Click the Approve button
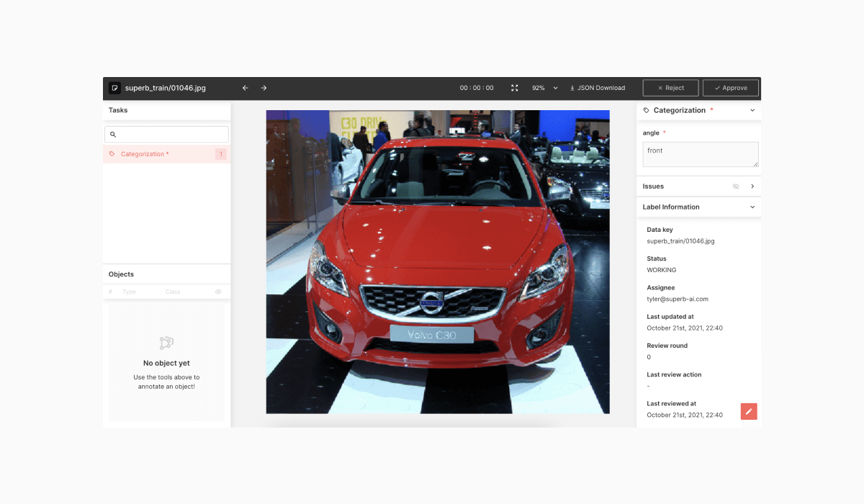 (x=731, y=88)
